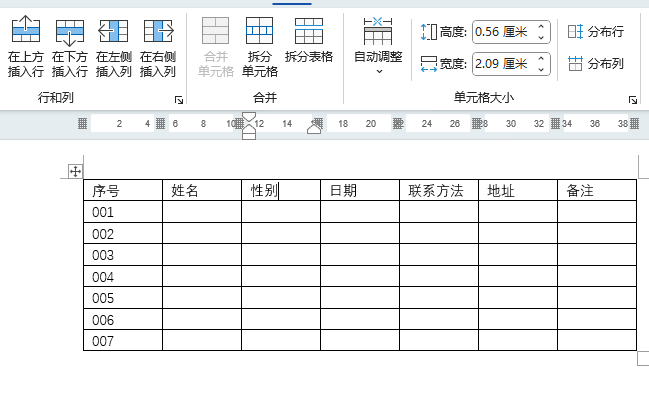649x418 pixels.
Task: Split the selected cell (拆分单元格)
Action: pyautogui.click(x=260, y=46)
